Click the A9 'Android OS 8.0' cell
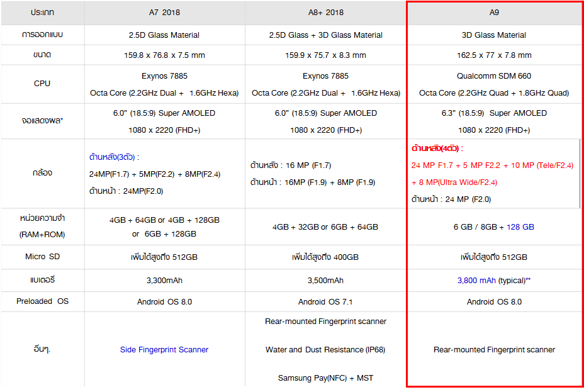Viewport: 584px width, 392px height. (494, 302)
